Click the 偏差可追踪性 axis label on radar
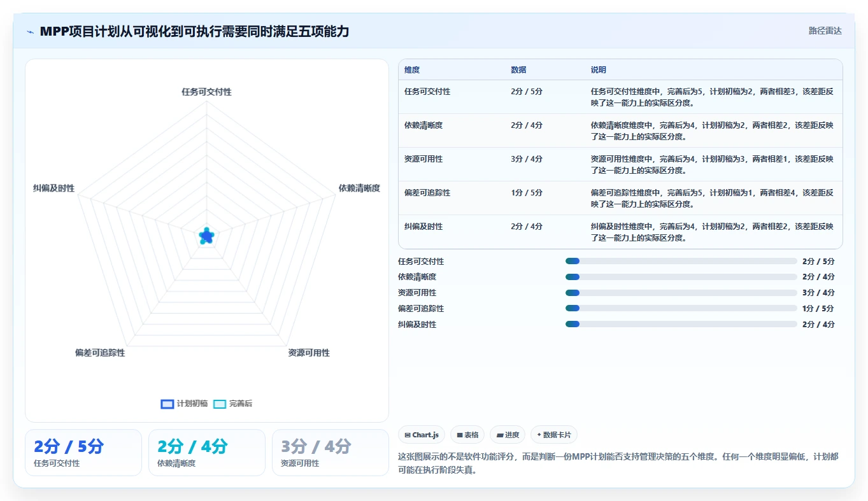 coord(100,352)
